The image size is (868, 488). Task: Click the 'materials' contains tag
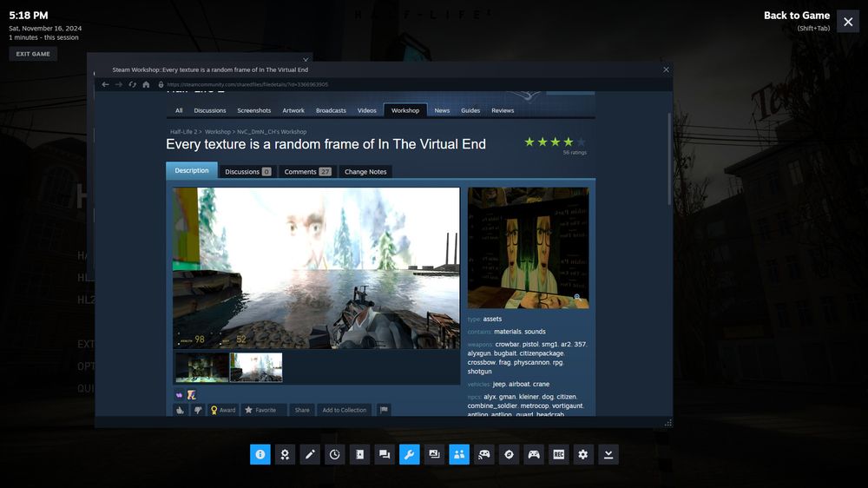pos(508,332)
